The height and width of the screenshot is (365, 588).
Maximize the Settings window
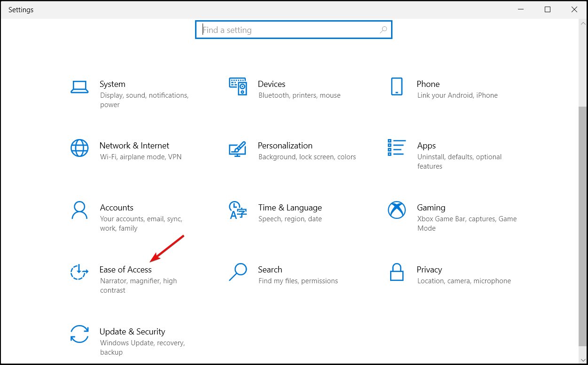548,9
